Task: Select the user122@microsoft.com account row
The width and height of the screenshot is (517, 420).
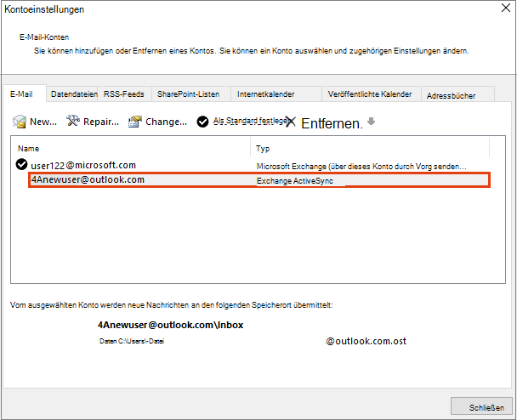Action: pos(253,165)
